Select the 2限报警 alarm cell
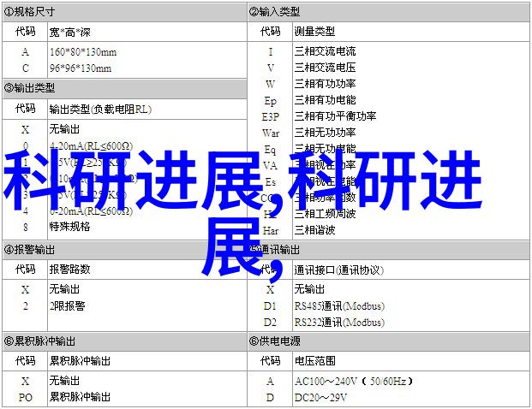The image size is (532, 409). (66, 305)
